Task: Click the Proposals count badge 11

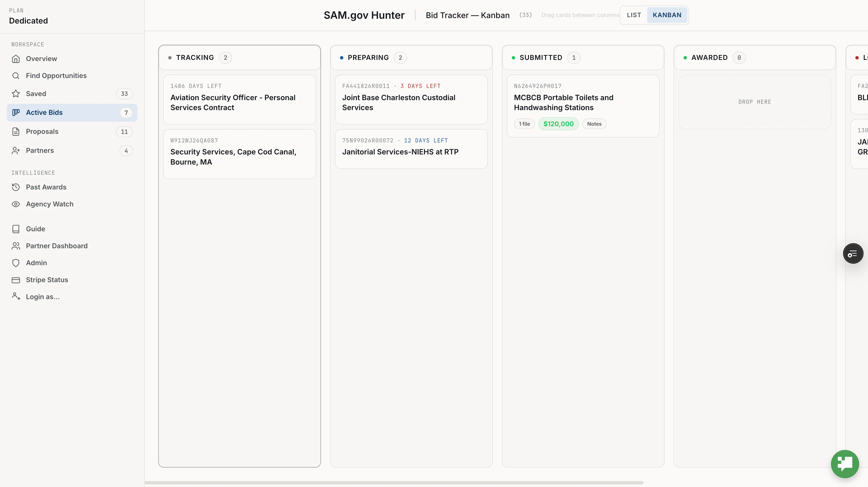Action: click(124, 132)
